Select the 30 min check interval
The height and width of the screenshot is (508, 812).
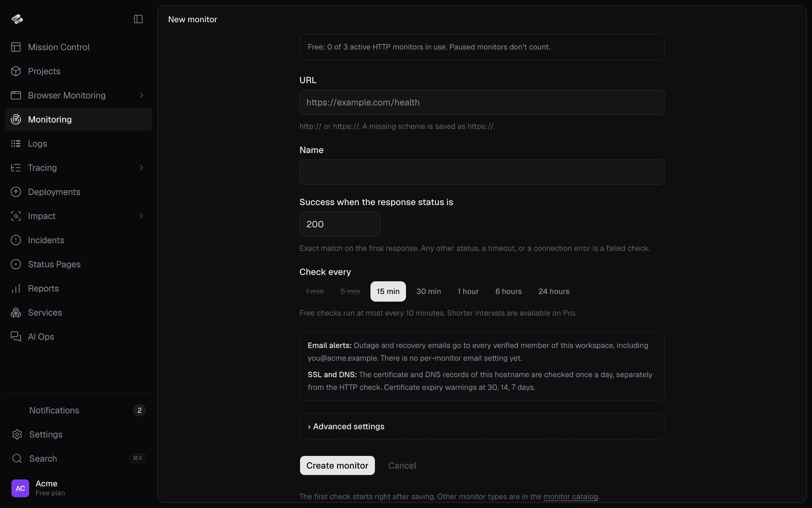[x=429, y=291]
